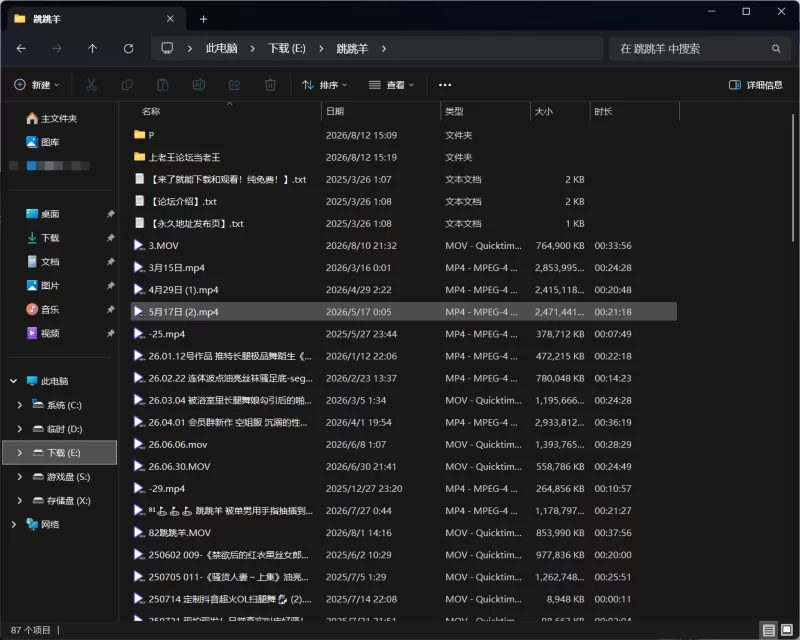The width and height of the screenshot is (800, 640).
Task: Click the Rename toolbar icon
Action: click(x=198, y=85)
